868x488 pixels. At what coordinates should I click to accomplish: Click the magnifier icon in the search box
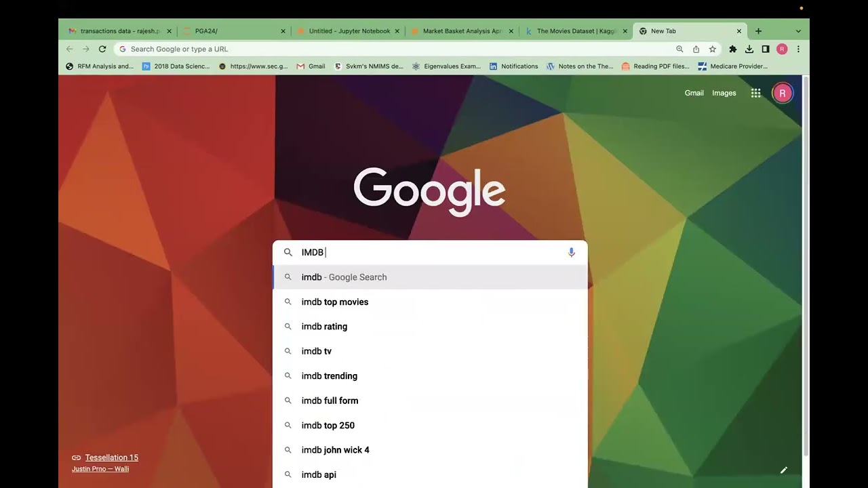tap(288, 252)
